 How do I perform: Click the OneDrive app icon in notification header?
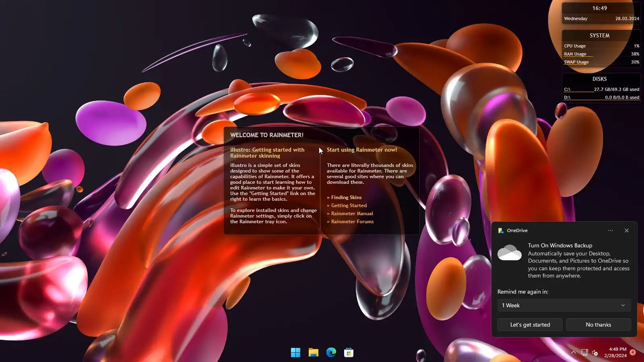coord(501,230)
